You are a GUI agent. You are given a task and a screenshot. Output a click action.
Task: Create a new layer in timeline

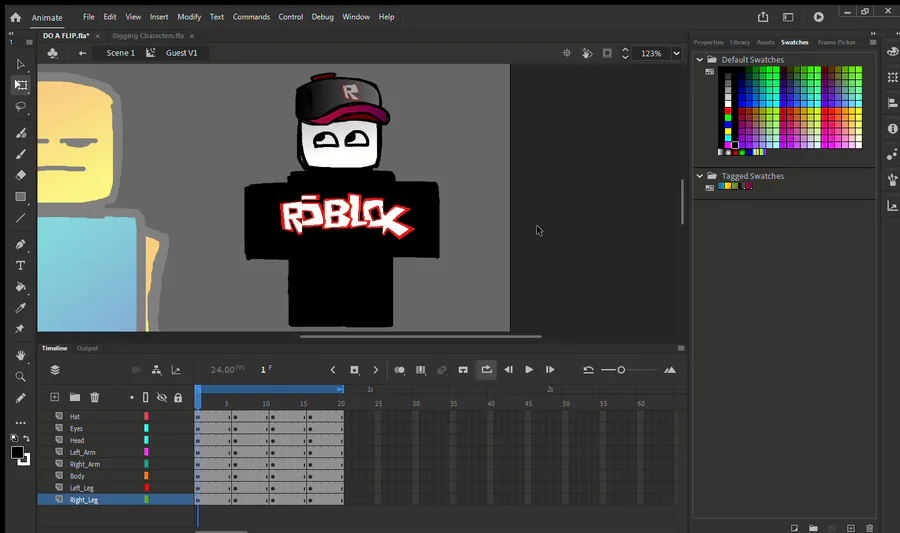[55, 397]
